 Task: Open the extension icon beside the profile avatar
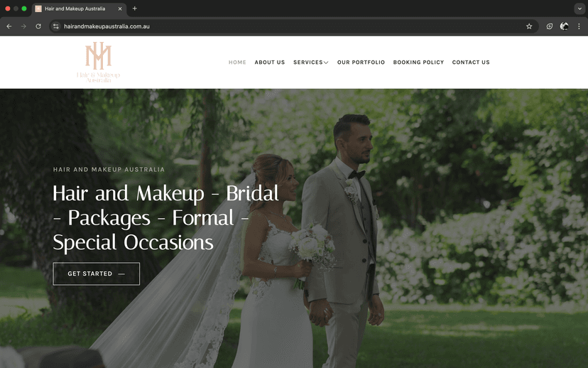pyautogui.click(x=550, y=26)
